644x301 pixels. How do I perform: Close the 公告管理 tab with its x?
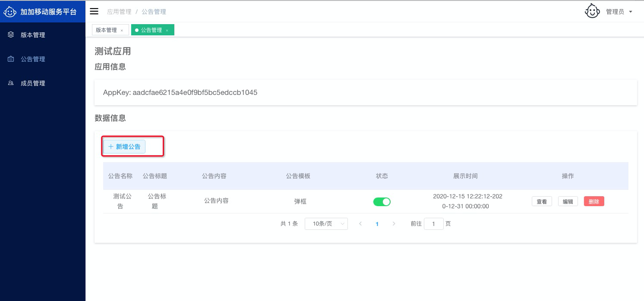[x=167, y=30]
